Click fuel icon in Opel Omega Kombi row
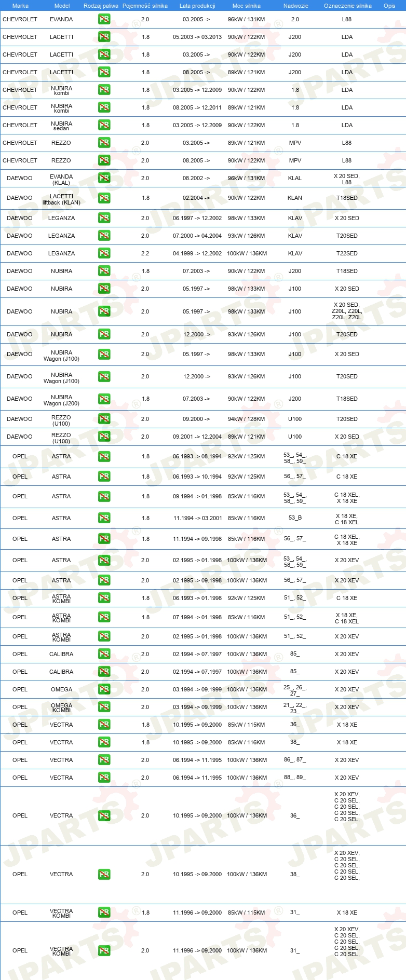The height and width of the screenshot is (980, 406). coord(104,707)
